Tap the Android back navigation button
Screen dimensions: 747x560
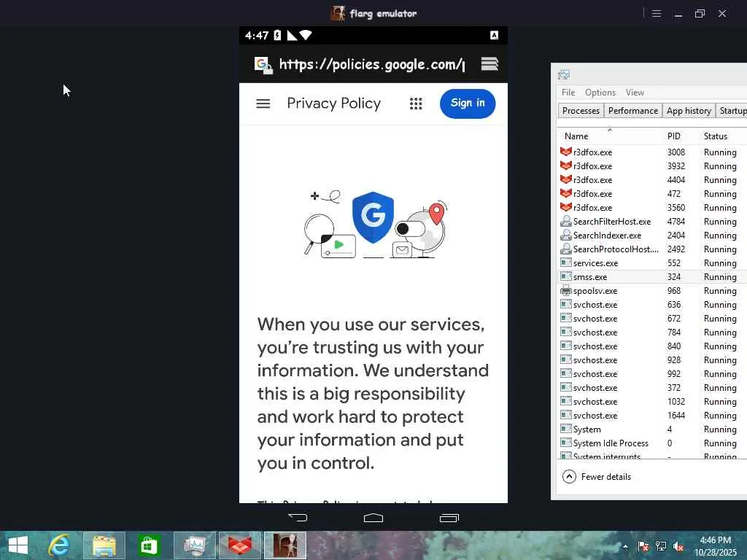coord(298,518)
